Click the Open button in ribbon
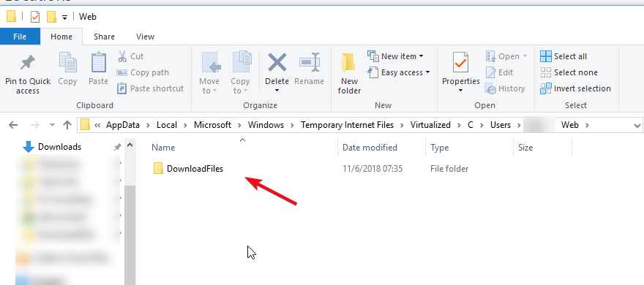This screenshot has width=644, height=285. click(x=506, y=56)
